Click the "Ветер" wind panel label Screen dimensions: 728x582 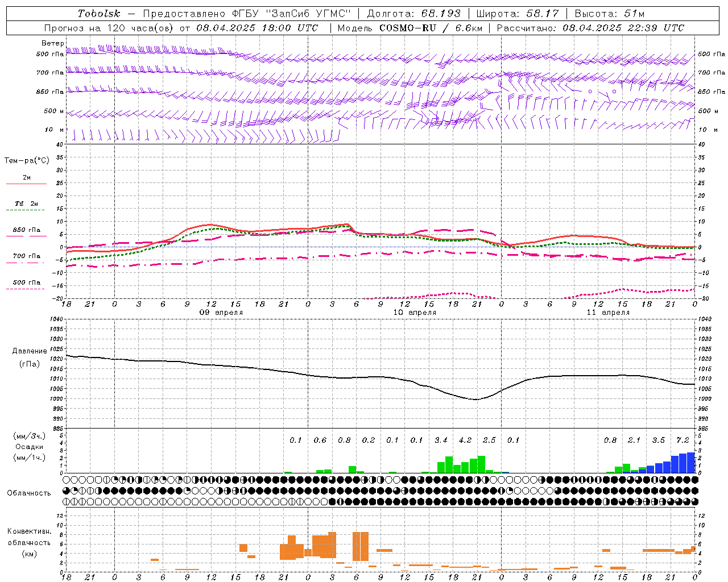coord(53,43)
